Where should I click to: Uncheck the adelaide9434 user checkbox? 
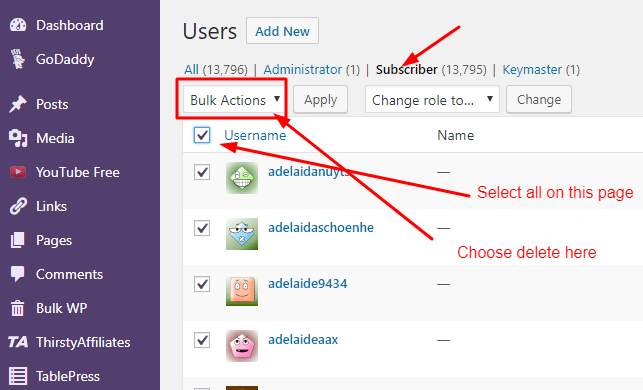[x=202, y=284]
